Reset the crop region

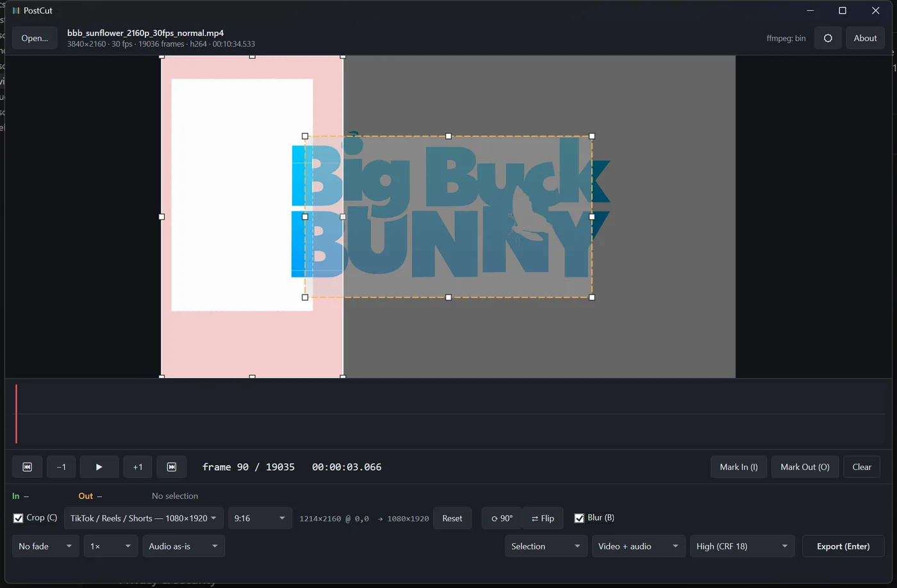point(452,518)
